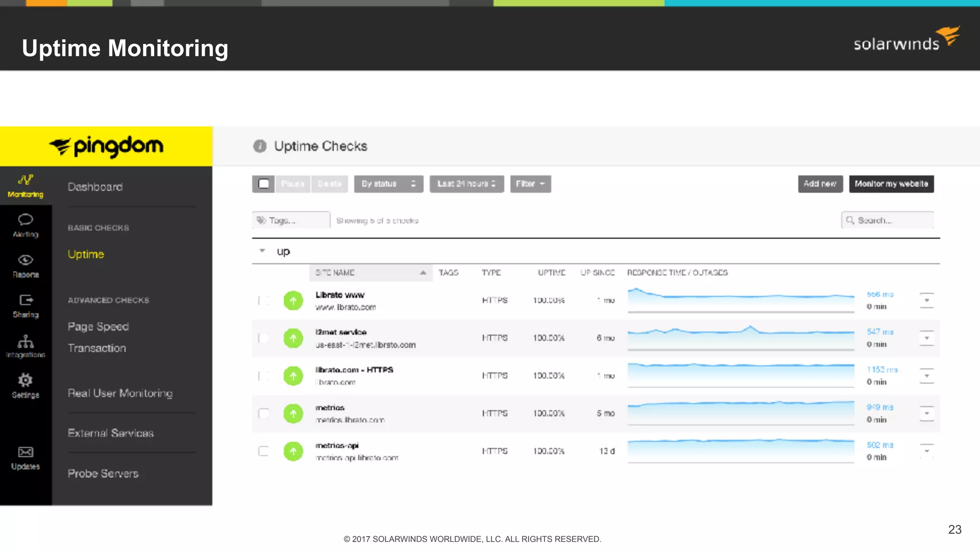The height and width of the screenshot is (551, 980).
Task: Open the librato.com - HTTPS check name
Action: coord(354,370)
